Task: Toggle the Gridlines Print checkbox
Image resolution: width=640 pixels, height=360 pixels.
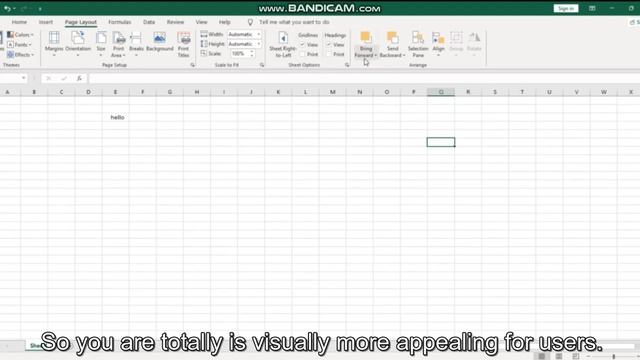Action: pos(302,54)
